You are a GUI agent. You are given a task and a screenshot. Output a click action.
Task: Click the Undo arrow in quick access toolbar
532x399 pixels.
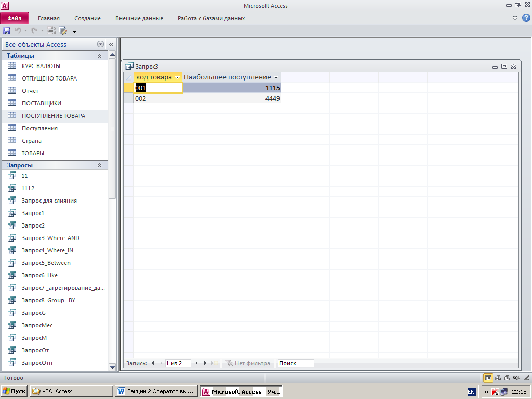click(x=18, y=31)
